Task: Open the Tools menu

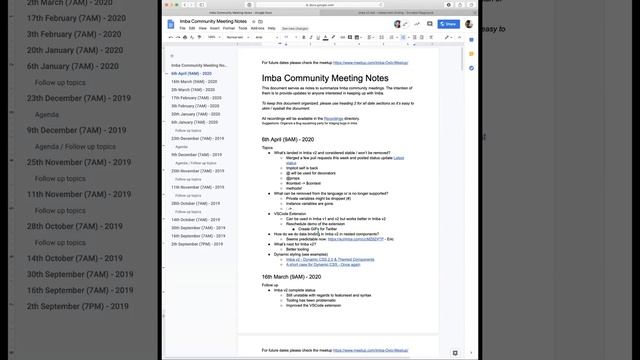Action: tap(243, 29)
